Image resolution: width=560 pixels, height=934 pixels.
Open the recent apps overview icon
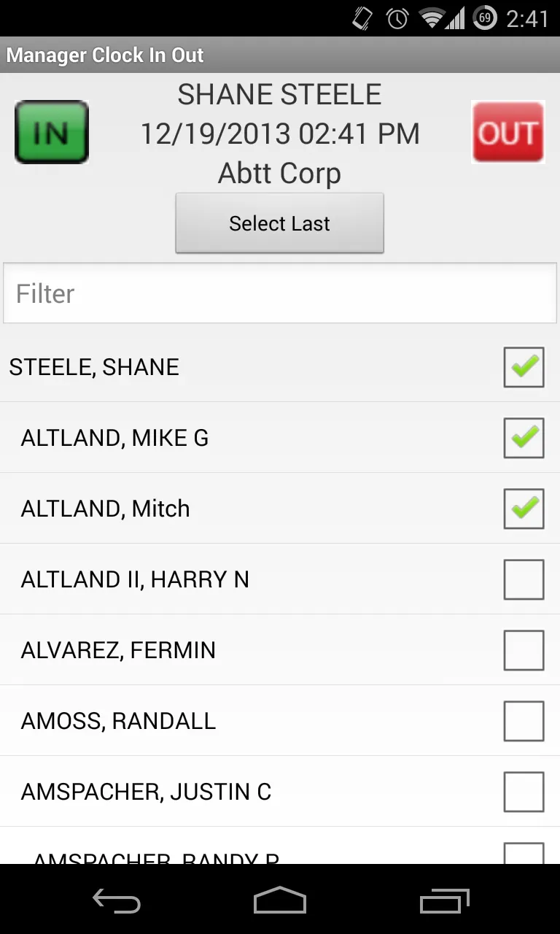click(x=445, y=901)
